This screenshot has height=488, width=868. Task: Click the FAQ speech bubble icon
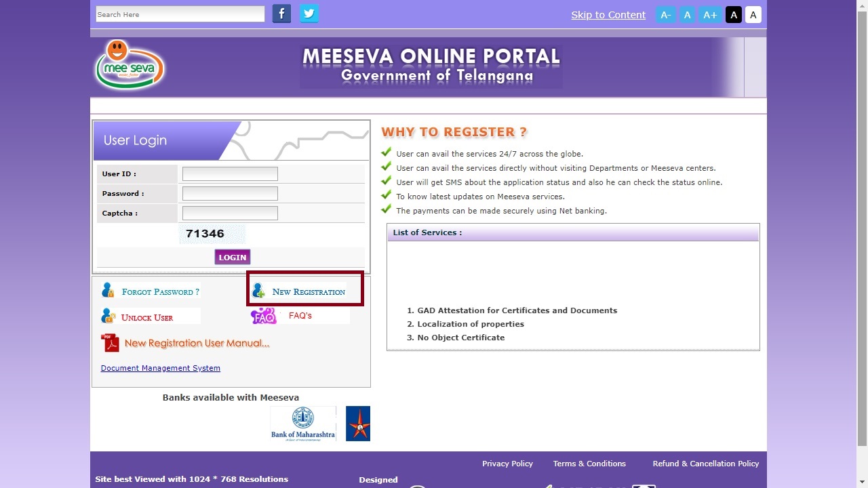pyautogui.click(x=263, y=316)
